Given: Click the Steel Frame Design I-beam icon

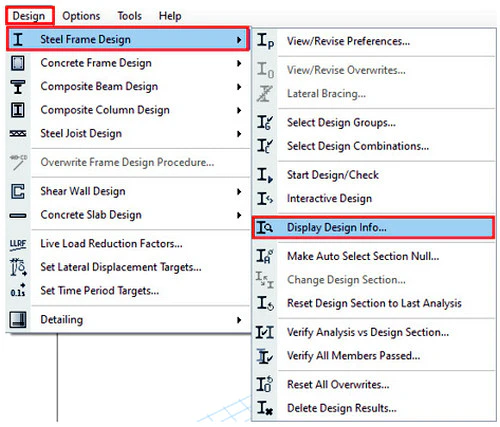Looking at the screenshot, I should coord(18,39).
